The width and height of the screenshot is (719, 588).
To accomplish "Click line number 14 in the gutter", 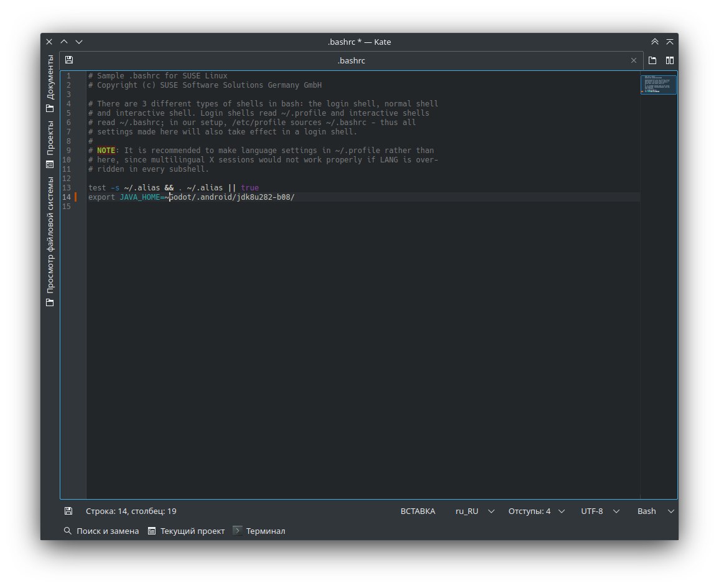I will (x=67, y=197).
